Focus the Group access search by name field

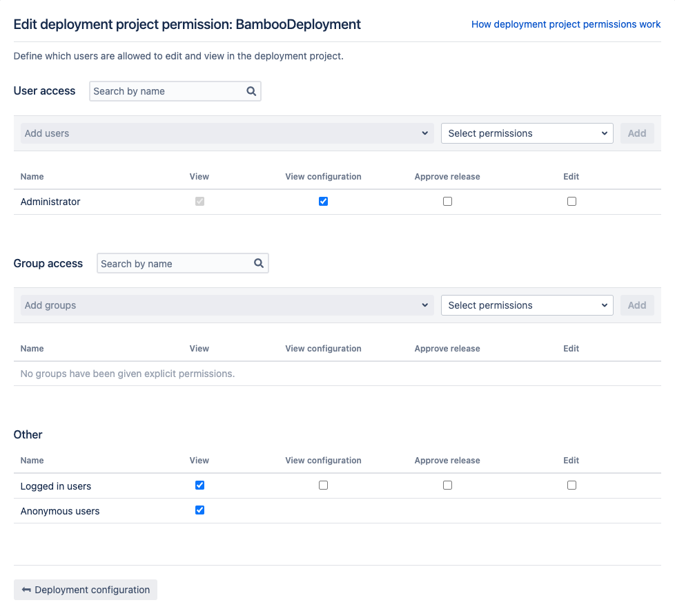[182, 263]
